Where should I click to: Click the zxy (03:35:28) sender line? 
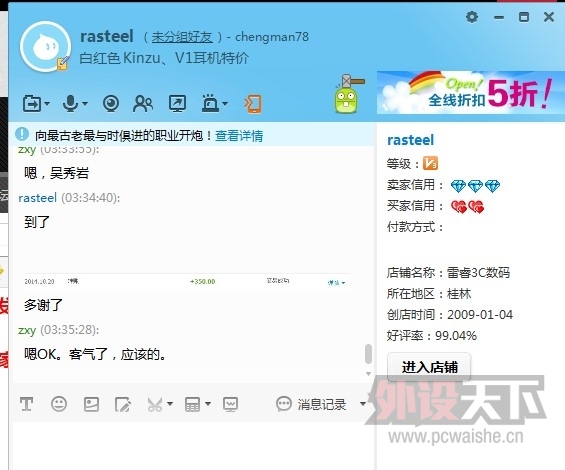[x=59, y=330]
